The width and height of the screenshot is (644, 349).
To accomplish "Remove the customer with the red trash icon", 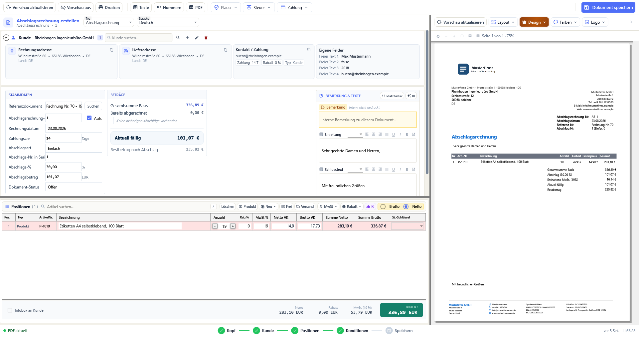I will (x=206, y=38).
